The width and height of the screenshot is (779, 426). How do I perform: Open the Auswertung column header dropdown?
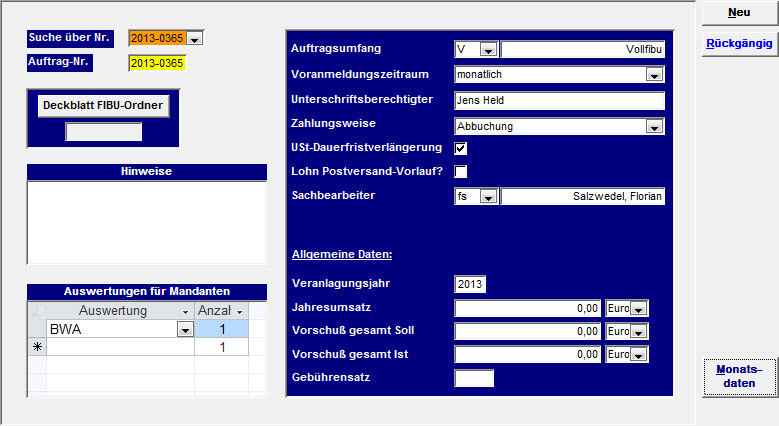click(x=185, y=312)
